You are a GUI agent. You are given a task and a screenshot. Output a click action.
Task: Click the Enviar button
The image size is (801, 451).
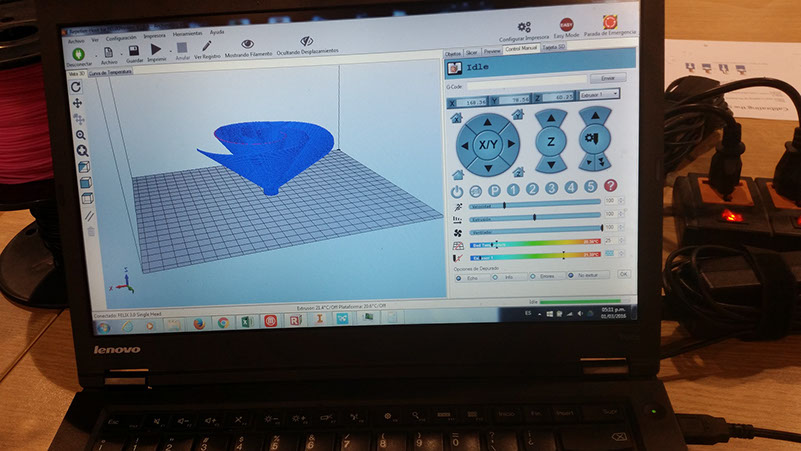(x=608, y=78)
